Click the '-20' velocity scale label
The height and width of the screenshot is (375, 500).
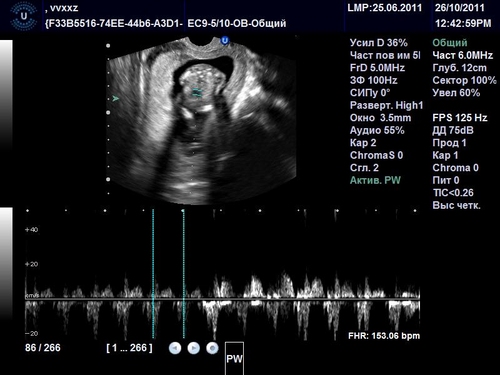point(32,333)
